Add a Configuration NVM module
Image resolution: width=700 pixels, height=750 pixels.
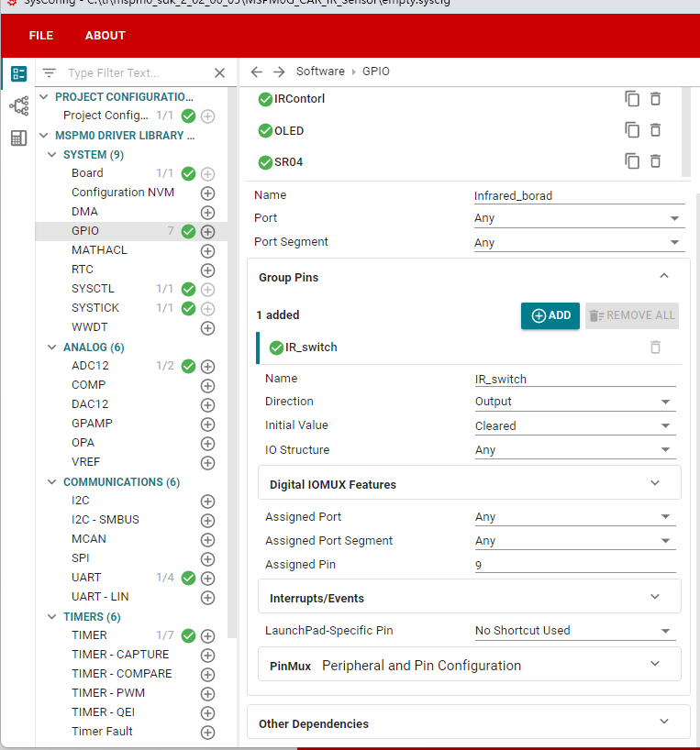click(207, 193)
